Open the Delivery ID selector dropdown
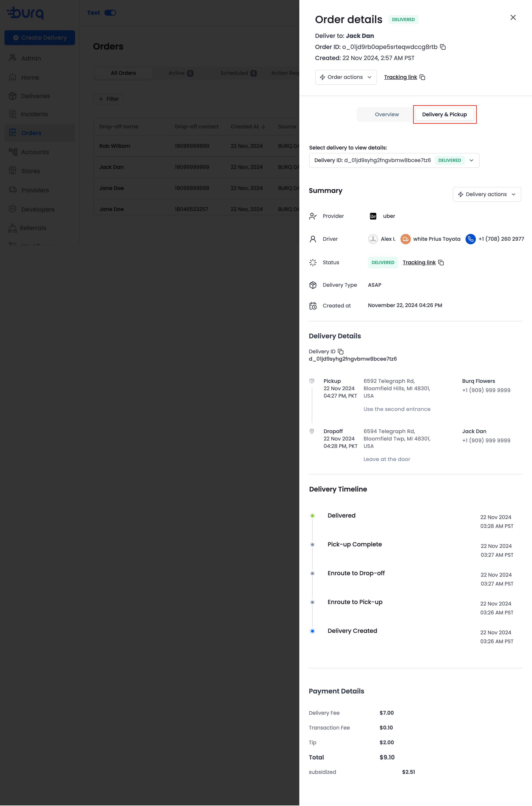Screen dimensions: 532x806 [394, 161]
